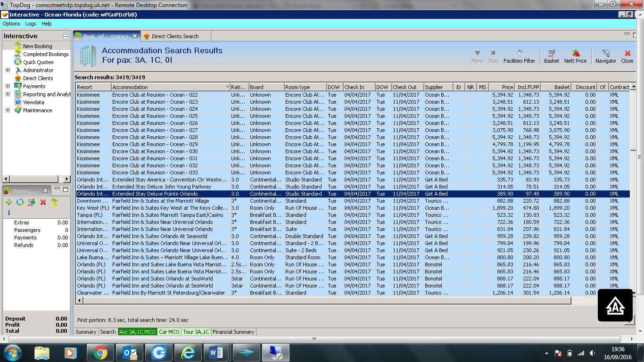Click the green plus add icon in Booking panel
644x362 pixels.
coord(9,202)
